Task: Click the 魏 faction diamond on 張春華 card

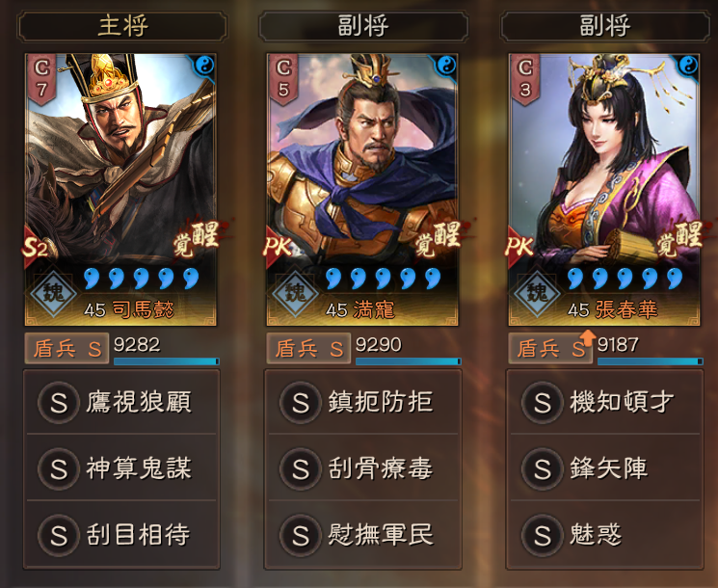Action: pos(537,293)
